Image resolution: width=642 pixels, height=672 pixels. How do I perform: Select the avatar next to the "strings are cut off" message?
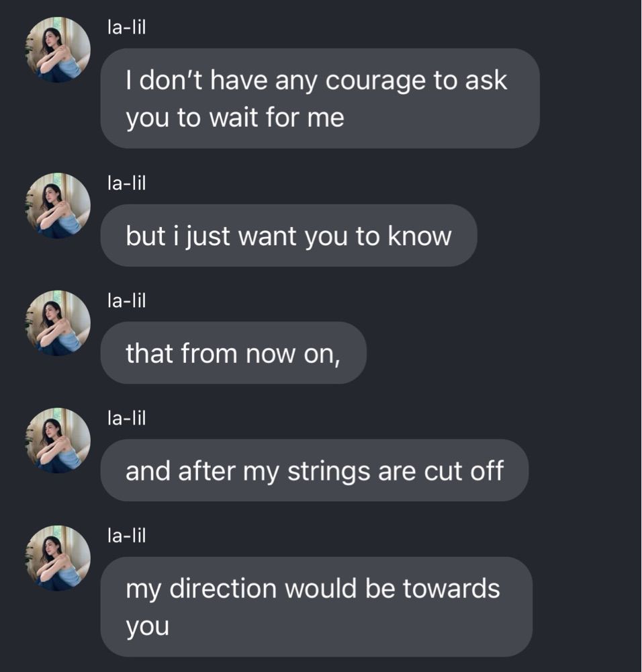(58, 440)
